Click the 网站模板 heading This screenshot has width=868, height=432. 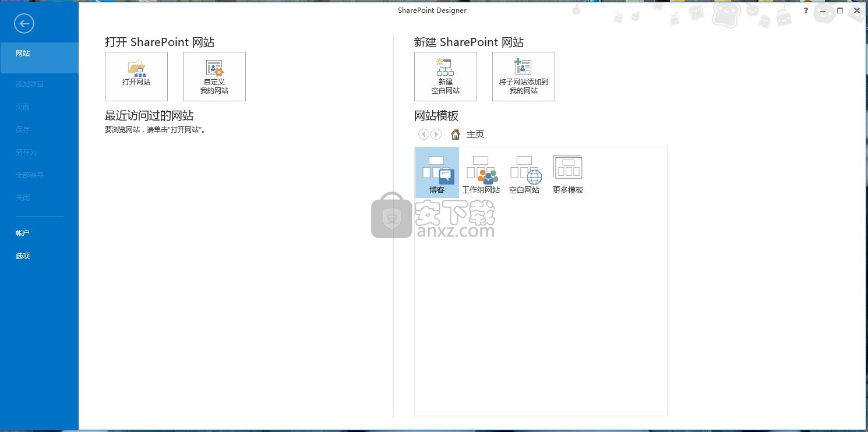[436, 115]
